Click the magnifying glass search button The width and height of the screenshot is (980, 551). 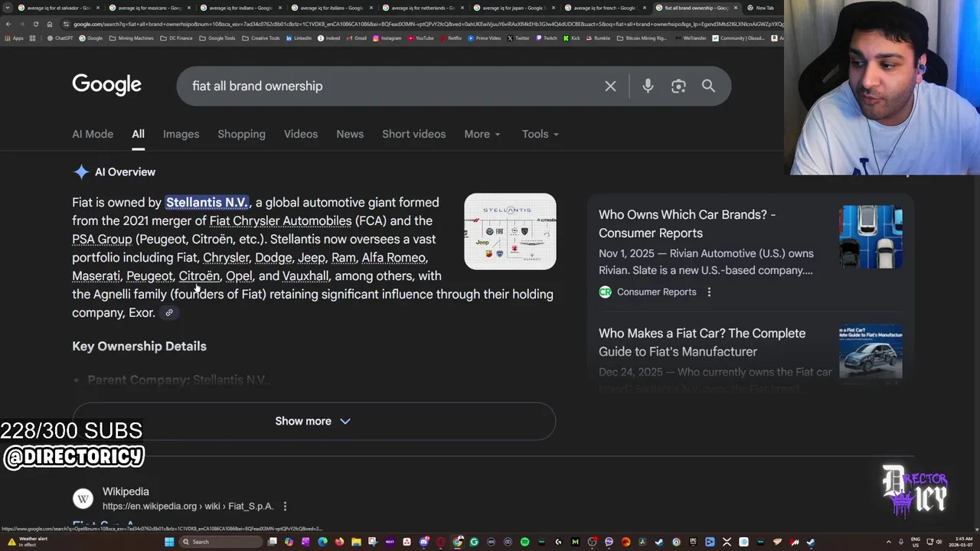(x=708, y=86)
